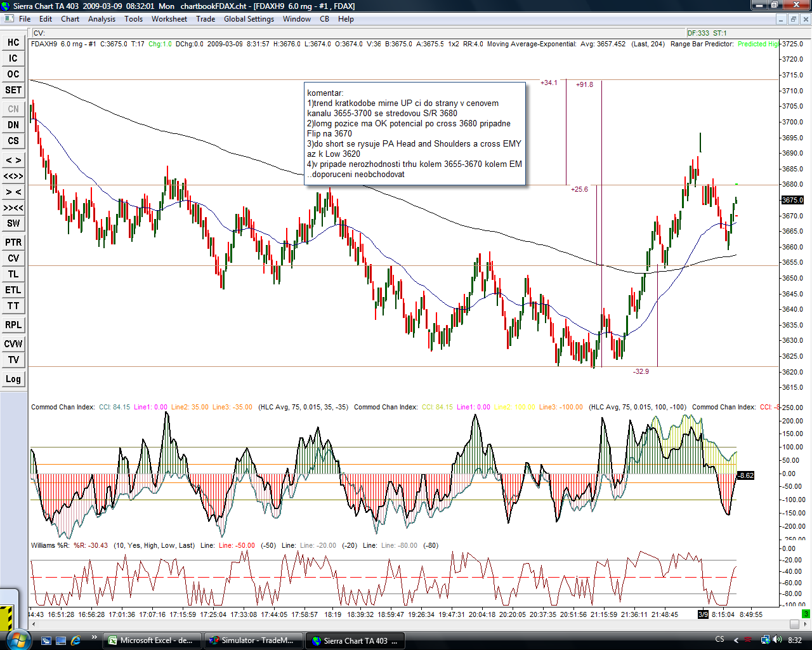Click the Sierra Chart globe icon in title bar
The width and height of the screenshot is (812, 650).
point(6,6)
